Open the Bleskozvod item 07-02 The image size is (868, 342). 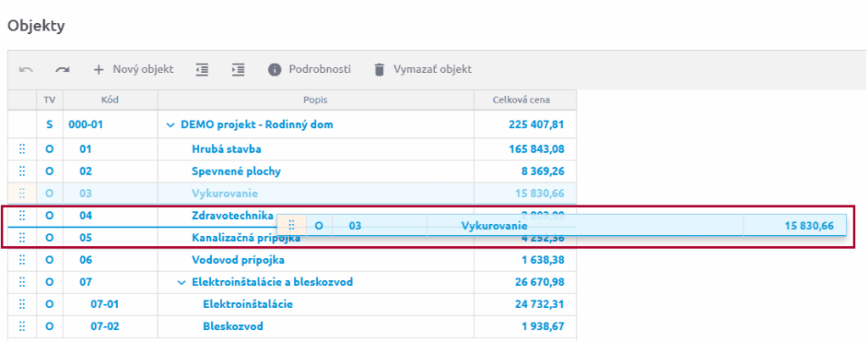(x=232, y=326)
